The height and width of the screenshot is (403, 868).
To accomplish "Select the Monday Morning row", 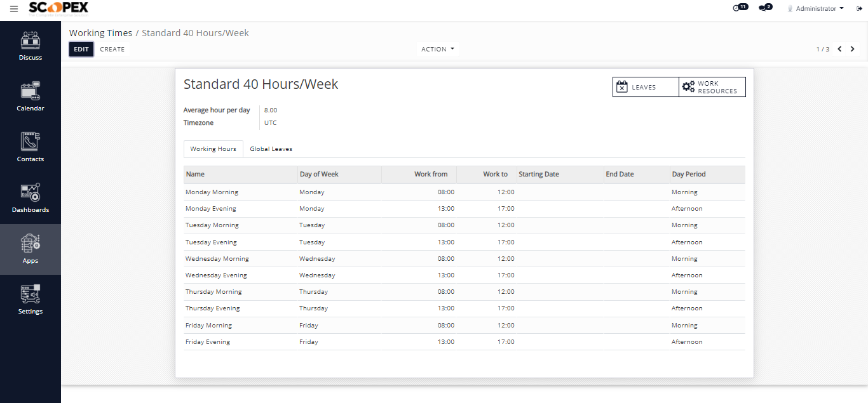I will point(465,192).
